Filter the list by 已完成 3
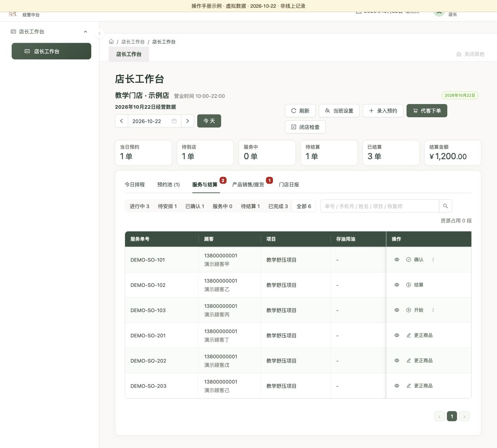The image size is (497, 448). [x=278, y=206]
